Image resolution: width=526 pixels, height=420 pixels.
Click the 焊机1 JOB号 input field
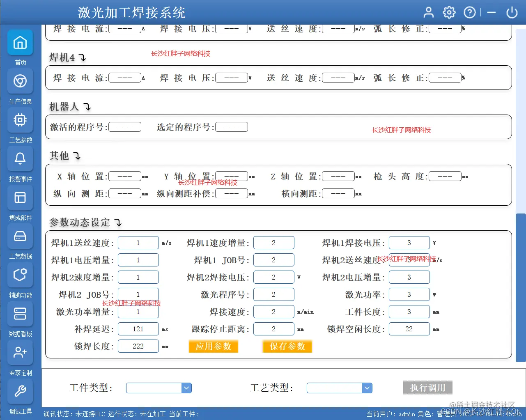coord(274,260)
